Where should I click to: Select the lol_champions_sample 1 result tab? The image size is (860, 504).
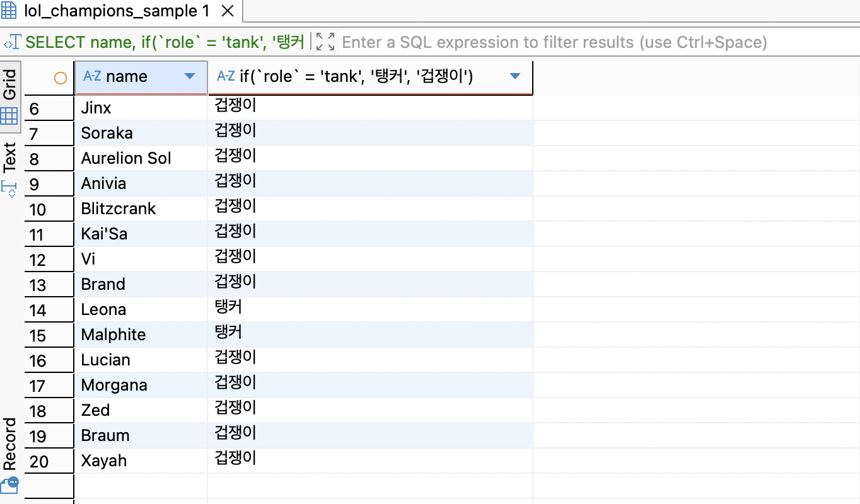120,11
